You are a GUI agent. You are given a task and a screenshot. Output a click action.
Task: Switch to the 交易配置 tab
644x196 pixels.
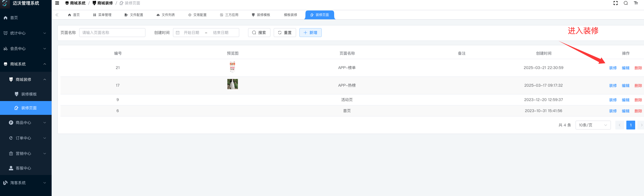pos(197,15)
